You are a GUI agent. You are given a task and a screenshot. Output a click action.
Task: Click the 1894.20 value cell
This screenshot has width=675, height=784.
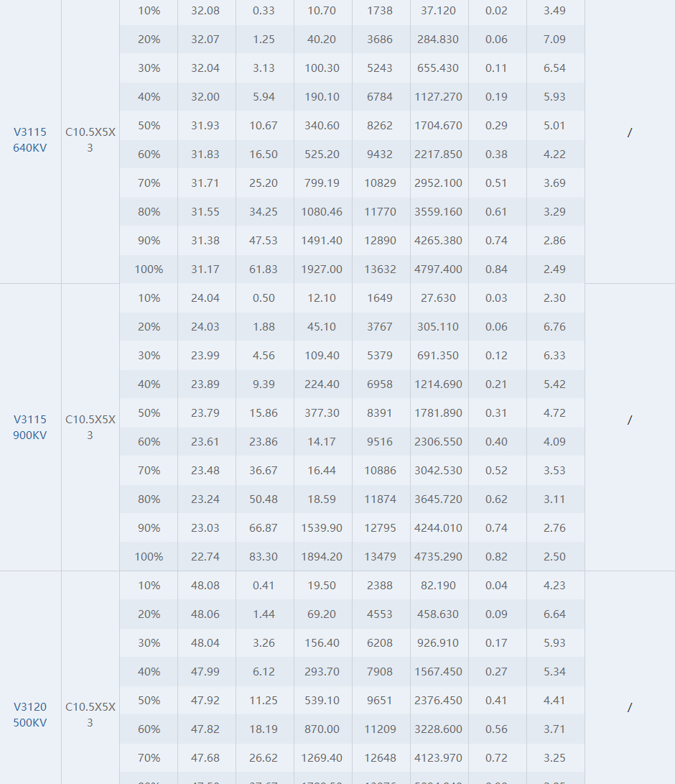click(x=322, y=557)
